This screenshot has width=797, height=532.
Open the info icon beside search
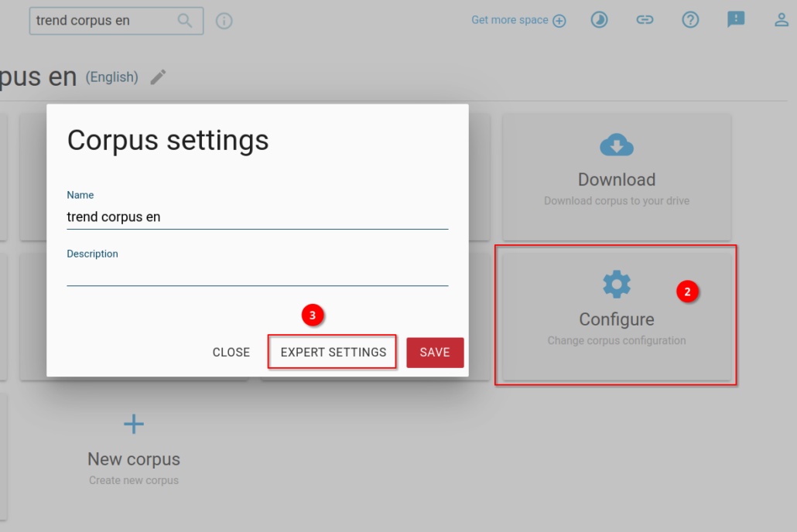(x=224, y=21)
